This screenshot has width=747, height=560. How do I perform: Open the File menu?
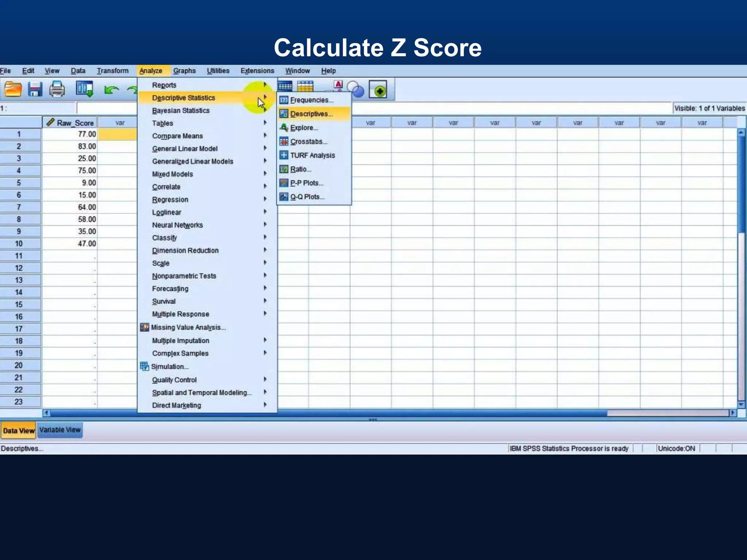5,71
